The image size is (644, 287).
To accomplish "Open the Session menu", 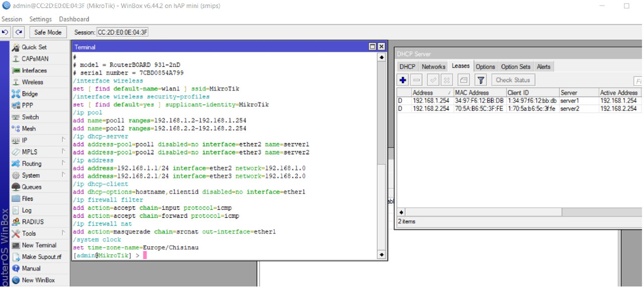I will coord(12,19).
